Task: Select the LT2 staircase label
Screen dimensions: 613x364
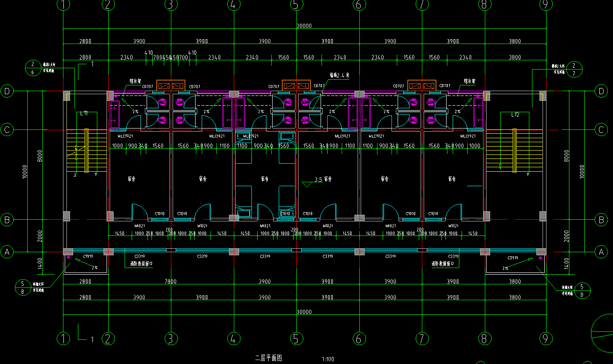Action: [x=515, y=114]
